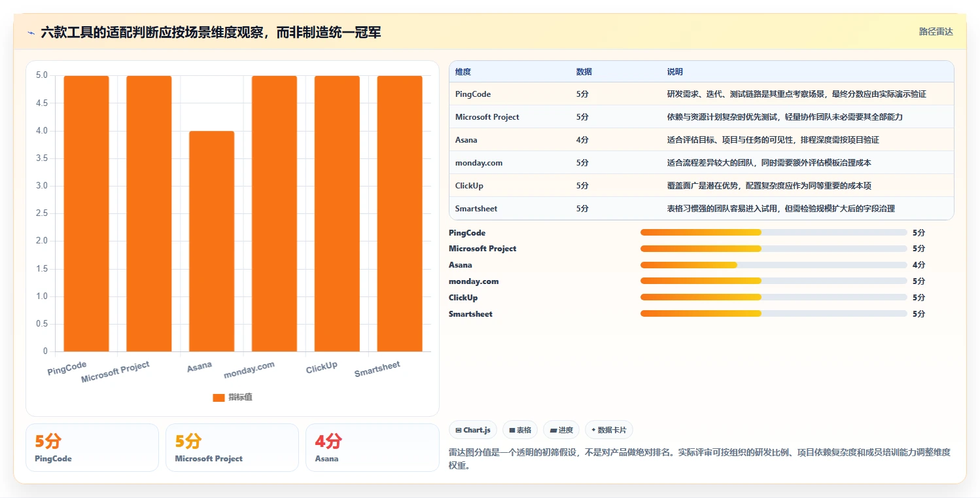Click the PingCode bar in the chart
980x498 pixels.
86,214
